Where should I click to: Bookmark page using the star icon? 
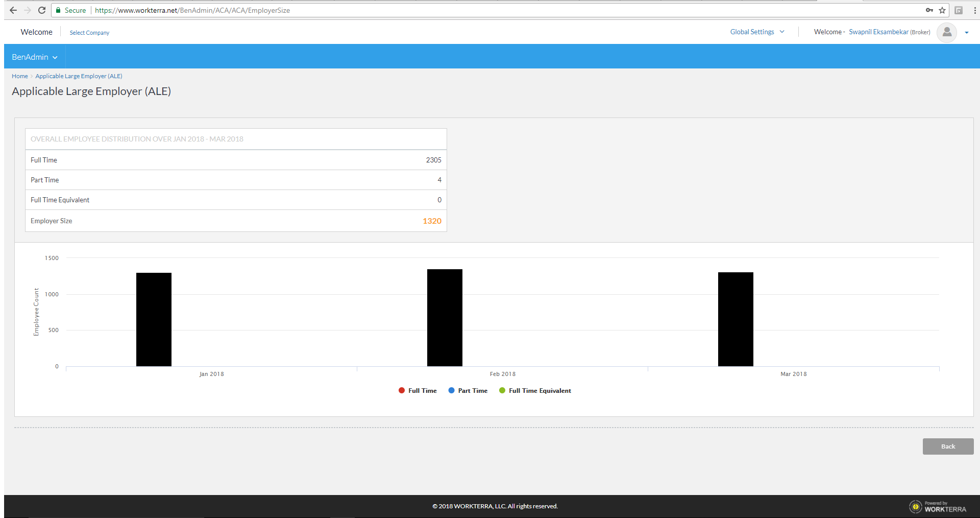click(x=942, y=10)
